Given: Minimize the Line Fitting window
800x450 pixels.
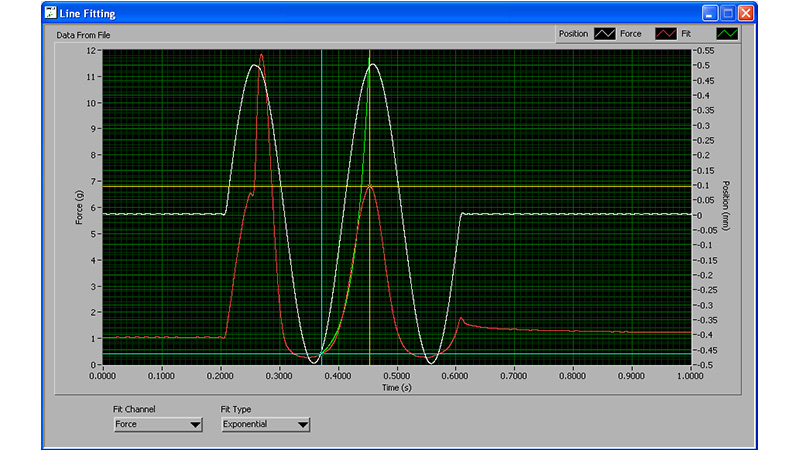Looking at the screenshot, I should click(710, 13).
